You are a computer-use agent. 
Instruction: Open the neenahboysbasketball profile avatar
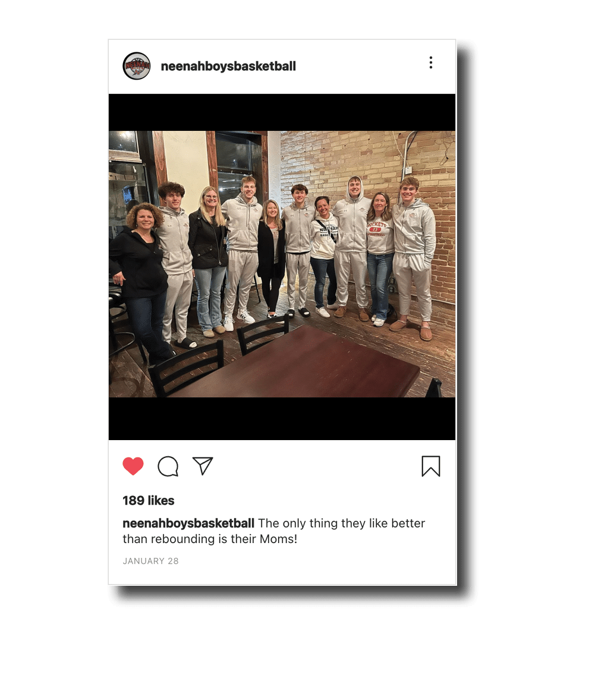coord(137,66)
